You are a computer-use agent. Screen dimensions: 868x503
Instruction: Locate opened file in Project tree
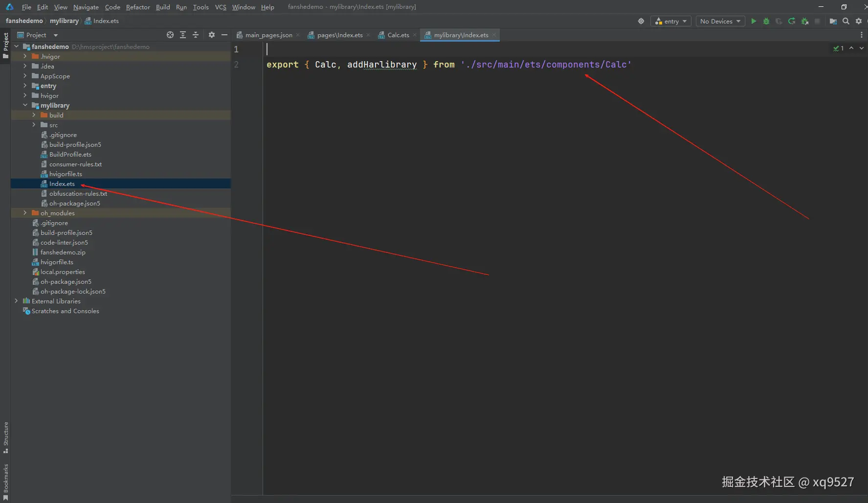(170, 35)
